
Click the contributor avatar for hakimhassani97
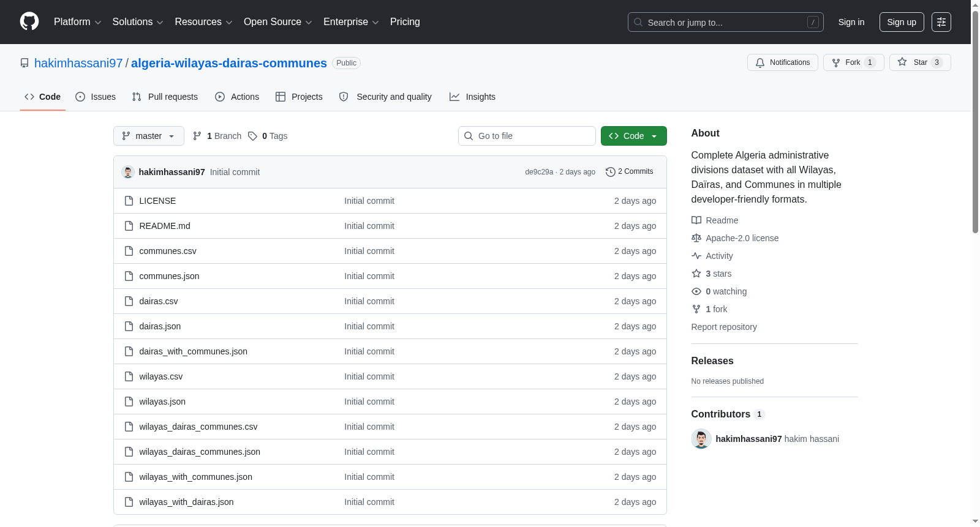pos(701,439)
